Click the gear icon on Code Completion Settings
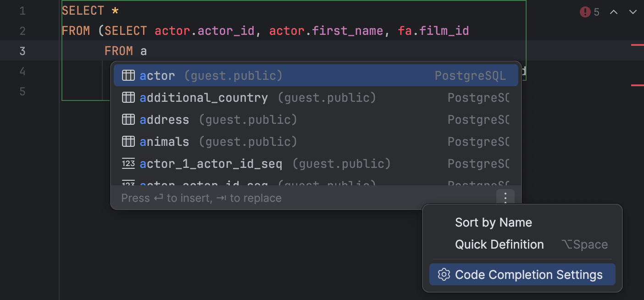 point(444,274)
